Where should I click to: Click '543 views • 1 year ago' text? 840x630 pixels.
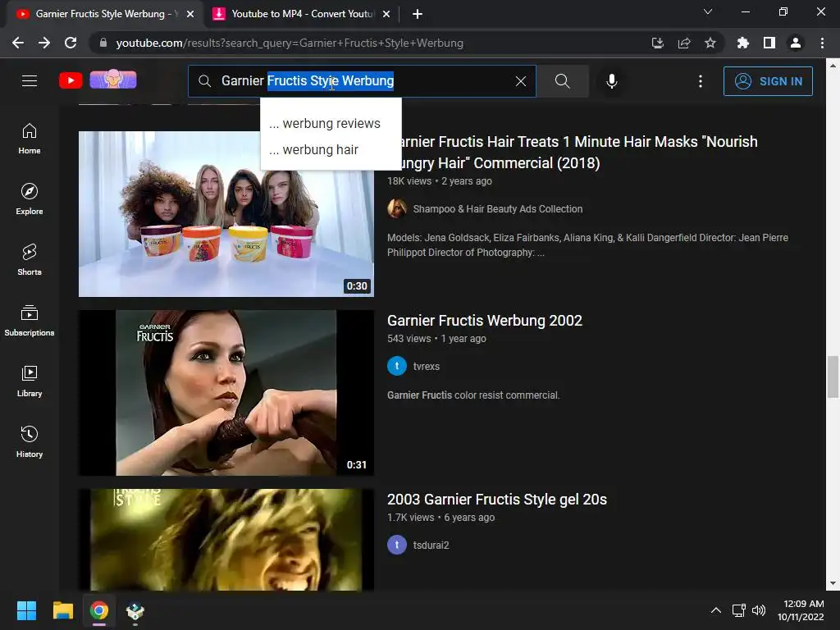(x=436, y=339)
